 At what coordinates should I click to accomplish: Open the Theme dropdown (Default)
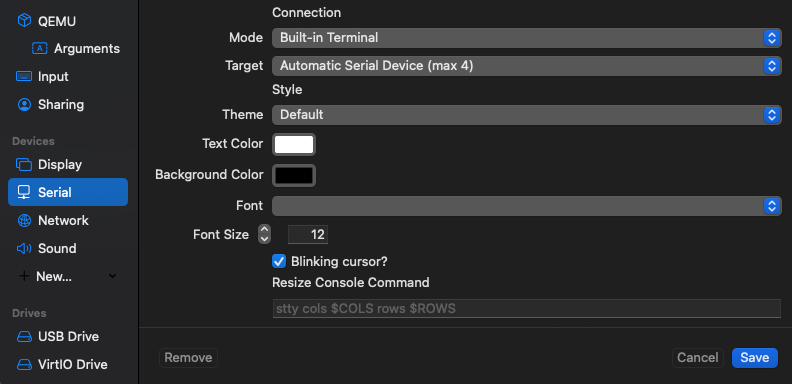527,115
